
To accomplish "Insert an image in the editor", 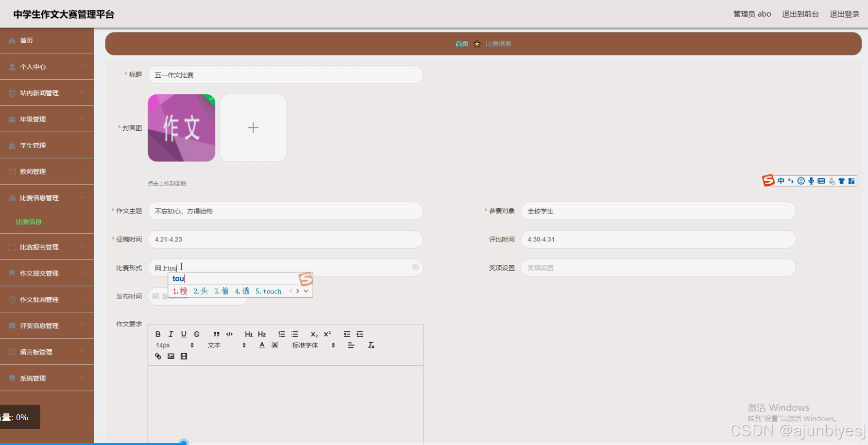I will [171, 357].
